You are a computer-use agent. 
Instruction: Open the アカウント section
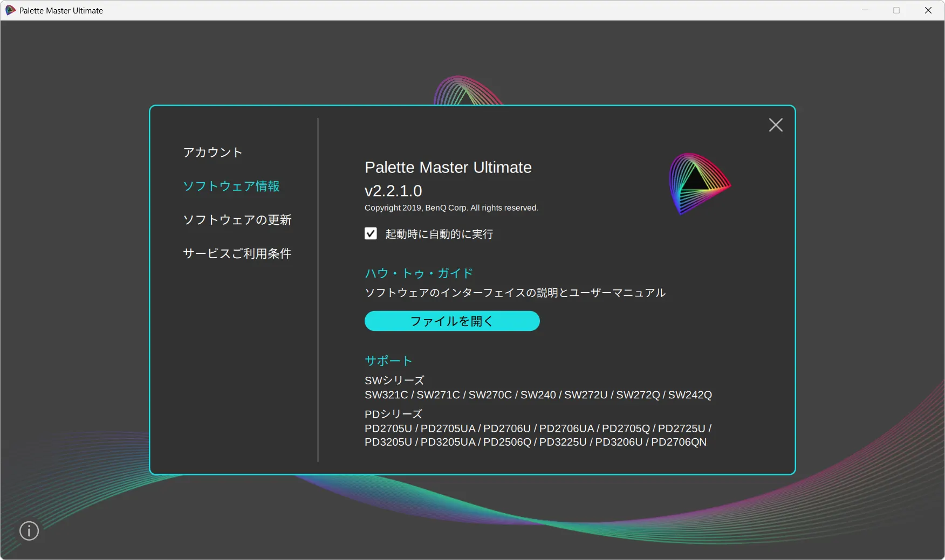pos(213,153)
